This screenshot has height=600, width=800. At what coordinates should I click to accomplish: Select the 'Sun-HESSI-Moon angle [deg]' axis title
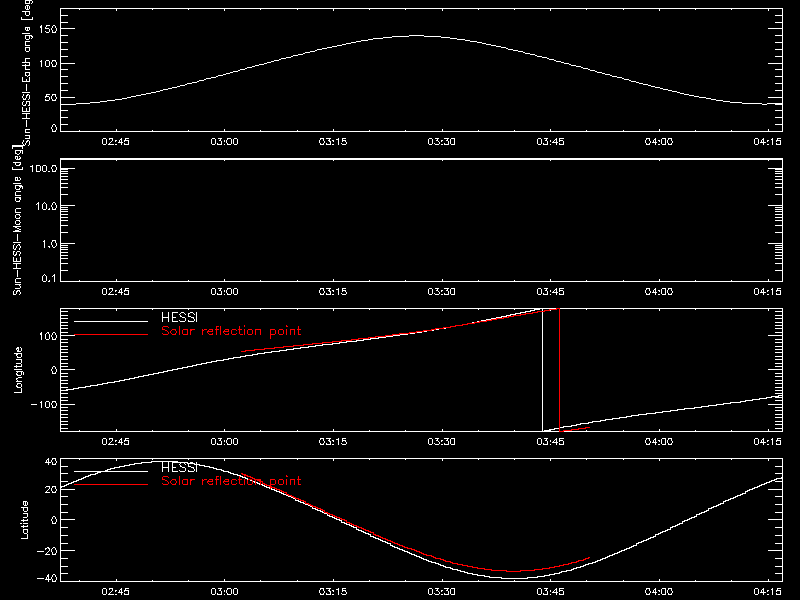17,220
